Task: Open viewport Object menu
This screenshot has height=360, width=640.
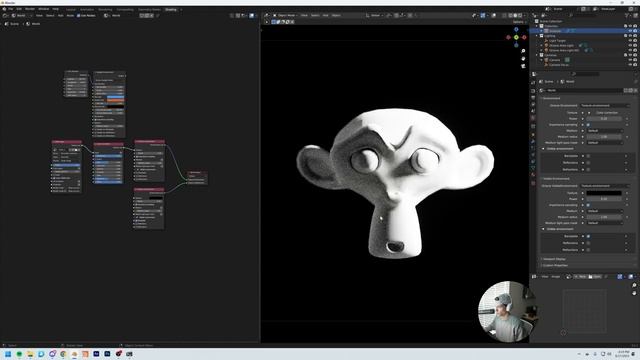Action: [x=336, y=16]
